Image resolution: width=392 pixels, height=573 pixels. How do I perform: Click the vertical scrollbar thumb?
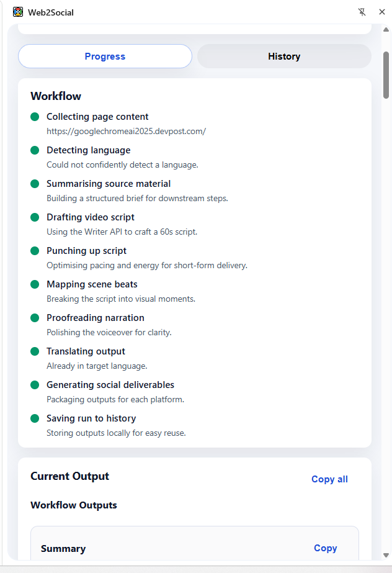tap(386, 75)
